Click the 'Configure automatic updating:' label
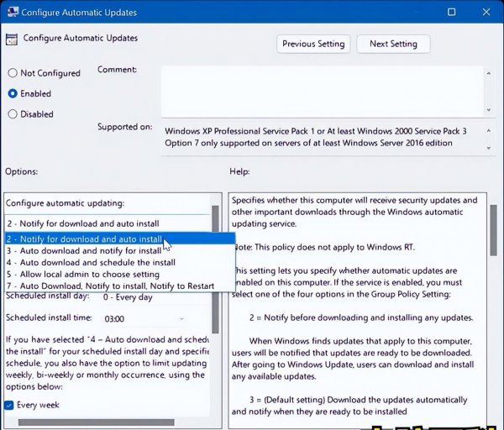This screenshot has height=430, width=504. click(x=65, y=203)
